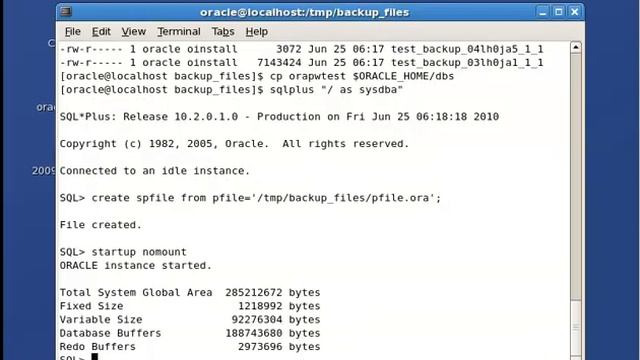The height and width of the screenshot is (360, 640).
Task: Open the Terminal menu
Action: pyautogui.click(x=179, y=31)
